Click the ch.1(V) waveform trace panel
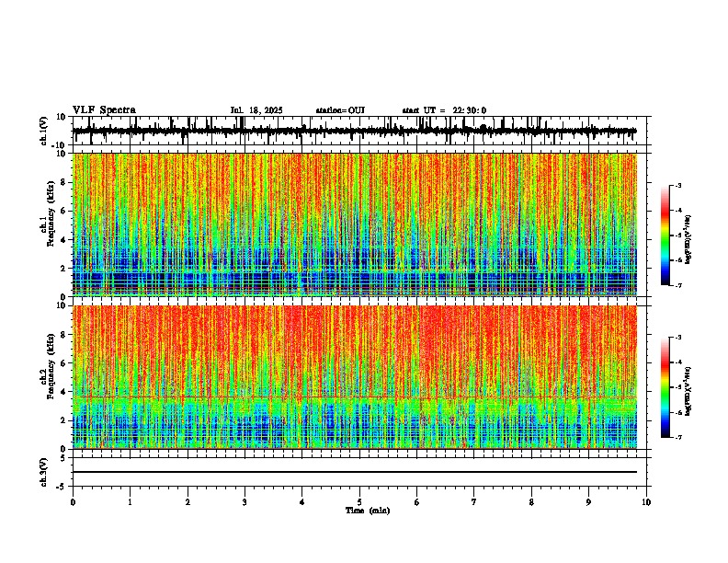Image resolution: width=728 pixels, height=563 pixels. [359, 131]
